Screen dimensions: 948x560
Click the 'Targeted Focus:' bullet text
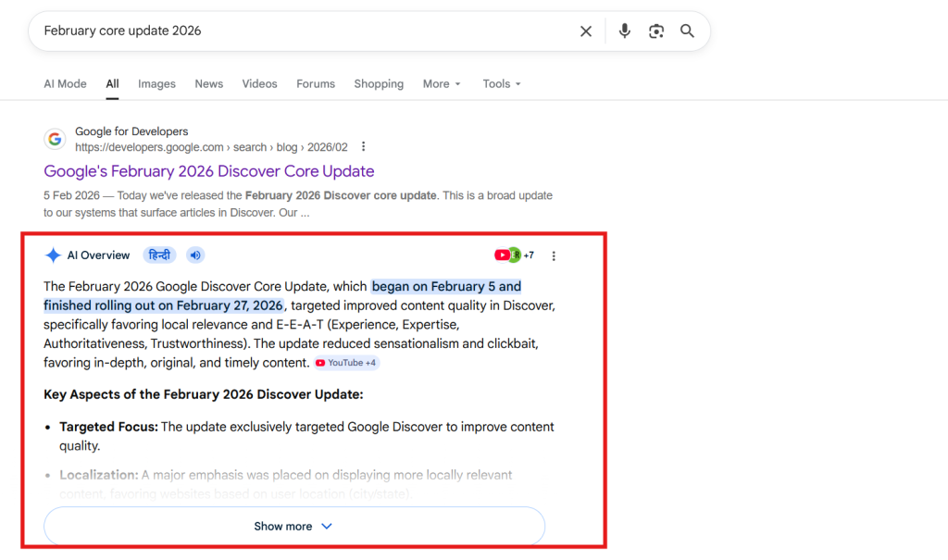[x=108, y=427]
